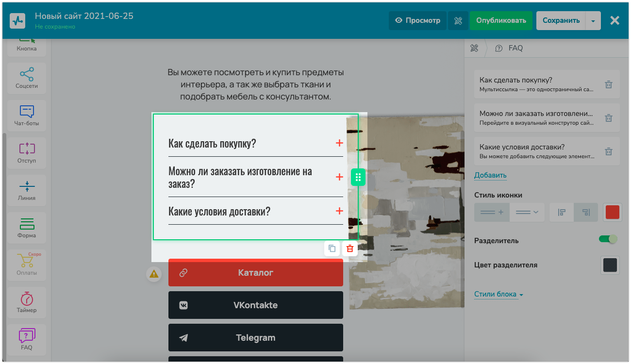This screenshot has height=364, width=631.
Task: Click Добавить to add a new FAQ question
Action: pyautogui.click(x=490, y=175)
